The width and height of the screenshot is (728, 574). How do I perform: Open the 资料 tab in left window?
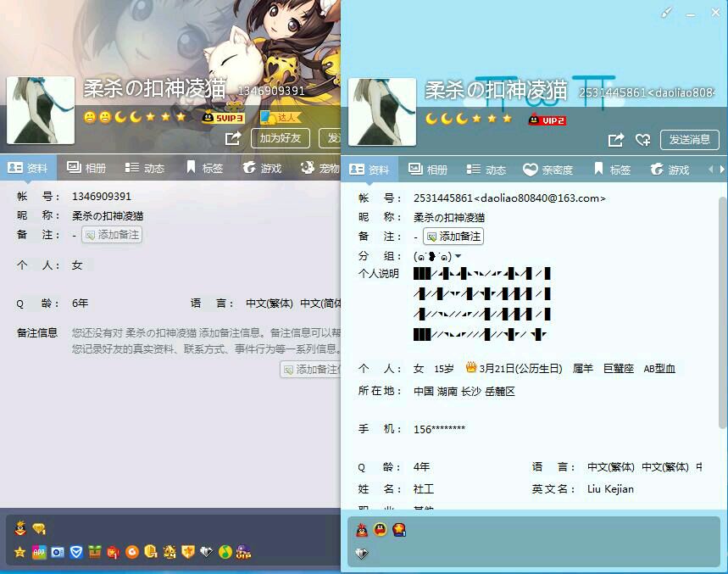point(28,168)
